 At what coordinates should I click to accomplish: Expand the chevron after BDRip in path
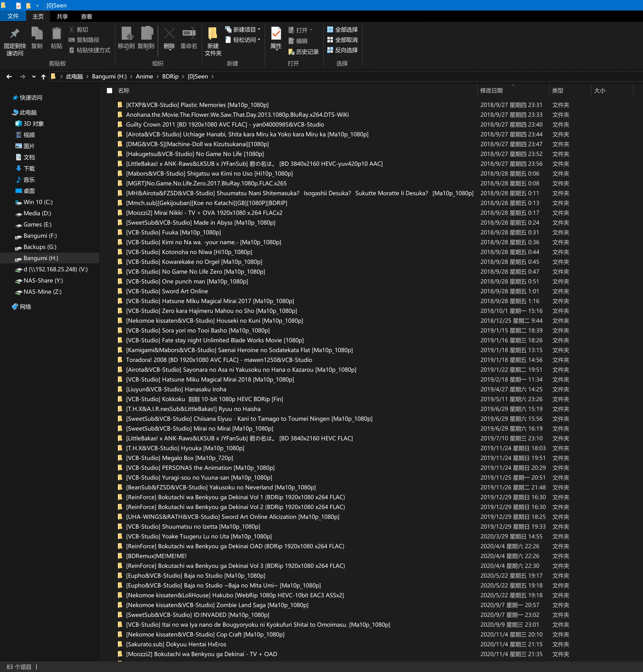tap(183, 77)
